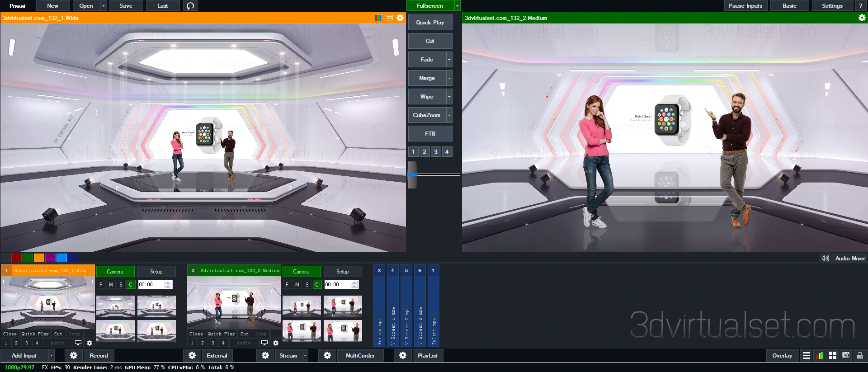The height and width of the screenshot is (372, 868).
Task: Select the Camera tab of input 2
Action: [x=301, y=272]
